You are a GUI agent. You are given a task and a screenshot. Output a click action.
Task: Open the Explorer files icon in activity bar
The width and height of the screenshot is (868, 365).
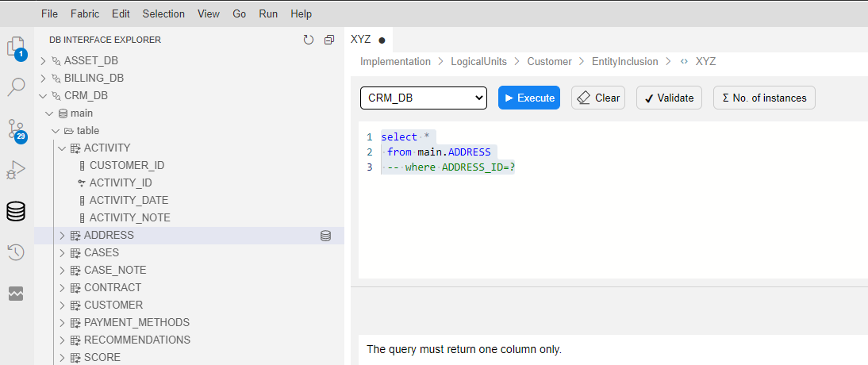tap(16, 47)
